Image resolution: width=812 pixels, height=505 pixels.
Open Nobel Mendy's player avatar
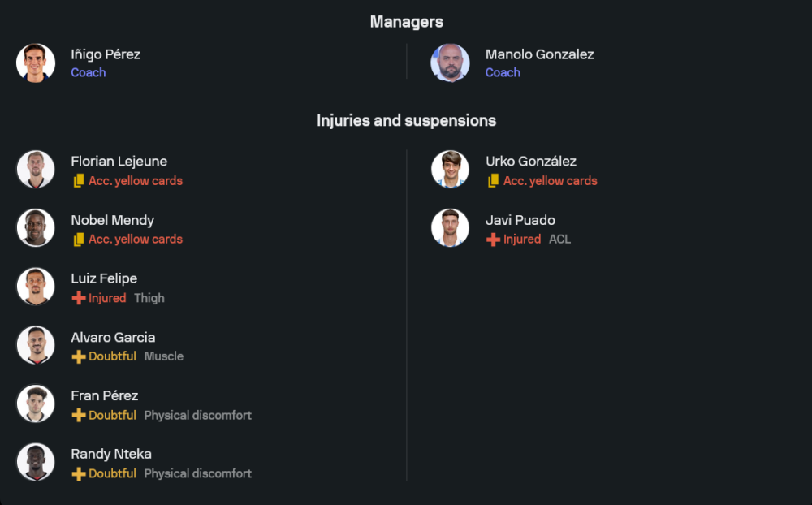pyautogui.click(x=36, y=228)
